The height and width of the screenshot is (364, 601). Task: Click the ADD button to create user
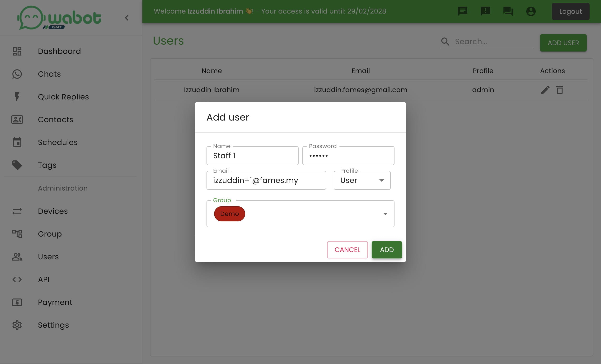386,249
